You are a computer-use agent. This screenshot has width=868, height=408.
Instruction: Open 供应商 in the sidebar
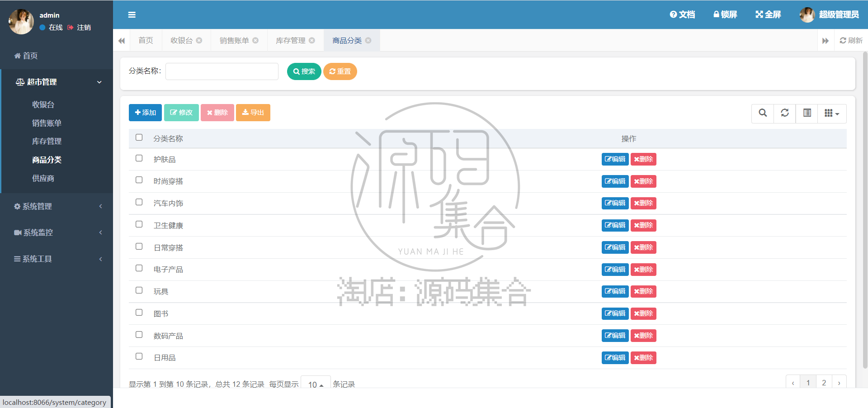(43, 178)
